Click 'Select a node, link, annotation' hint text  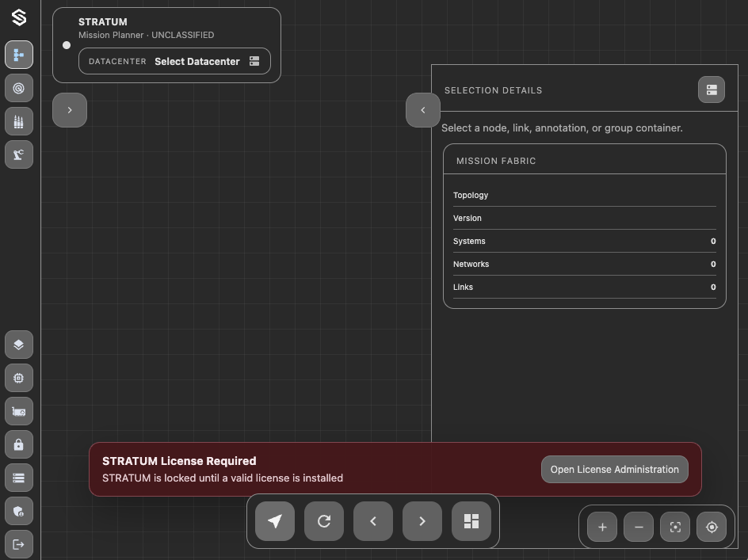[562, 128]
